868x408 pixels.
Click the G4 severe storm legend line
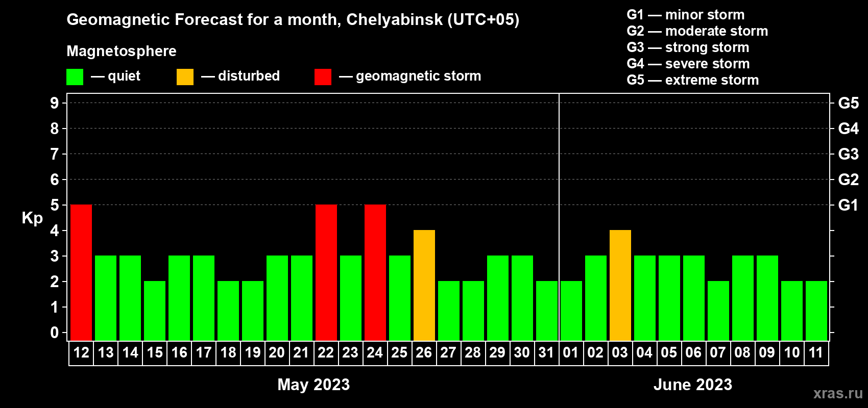click(x=688, y=64)
